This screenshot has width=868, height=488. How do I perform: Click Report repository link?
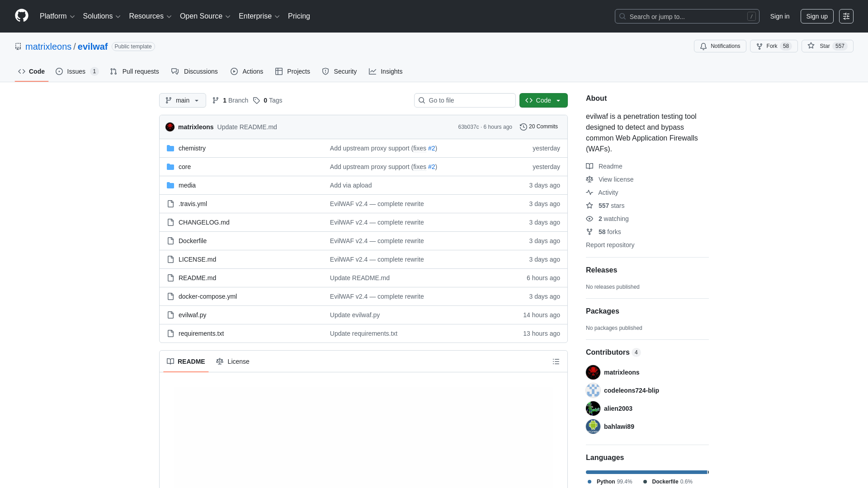[x=610, y=245]
